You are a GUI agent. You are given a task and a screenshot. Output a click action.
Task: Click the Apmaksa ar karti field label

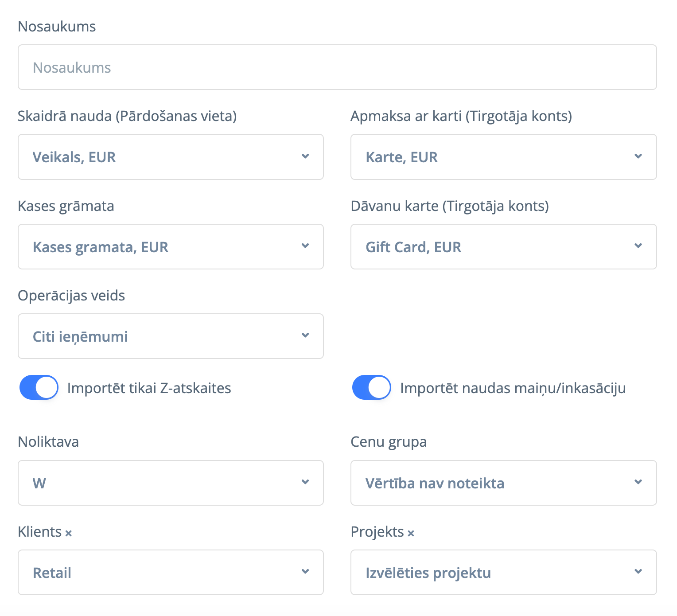click(x=461, y=116)
